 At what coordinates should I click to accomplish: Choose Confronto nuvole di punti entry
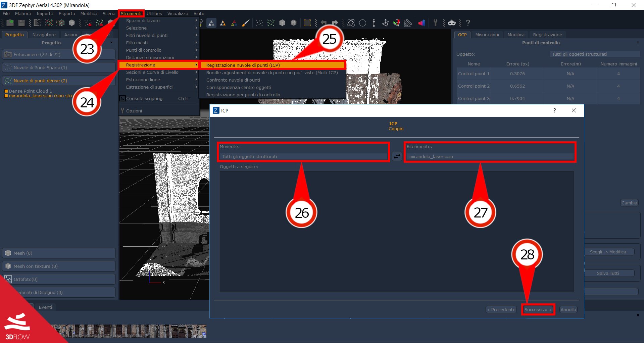pos(273,80)
